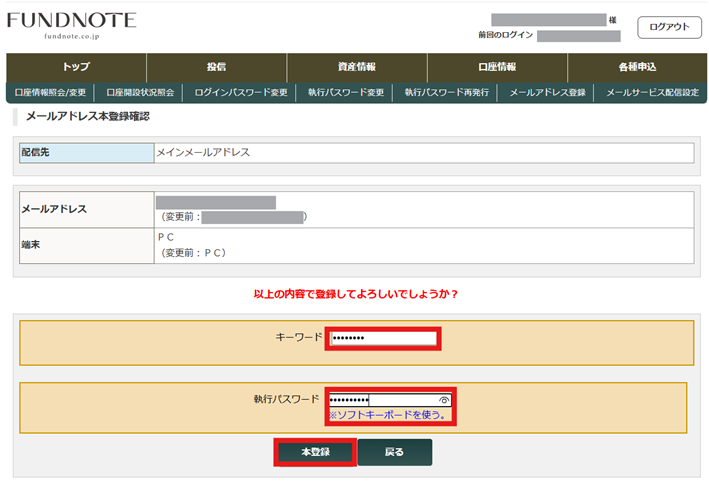This screenshot has height=481, width=709.
Task: Choose 執行パスワード再発行 in the submenu
Action: point(447,93)
